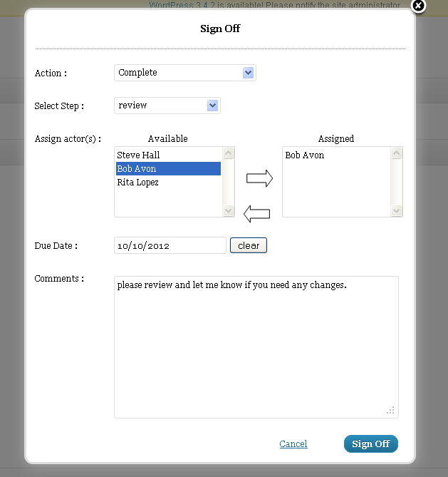Click Assigned list scroll down arrow

(x=396, y=210)
